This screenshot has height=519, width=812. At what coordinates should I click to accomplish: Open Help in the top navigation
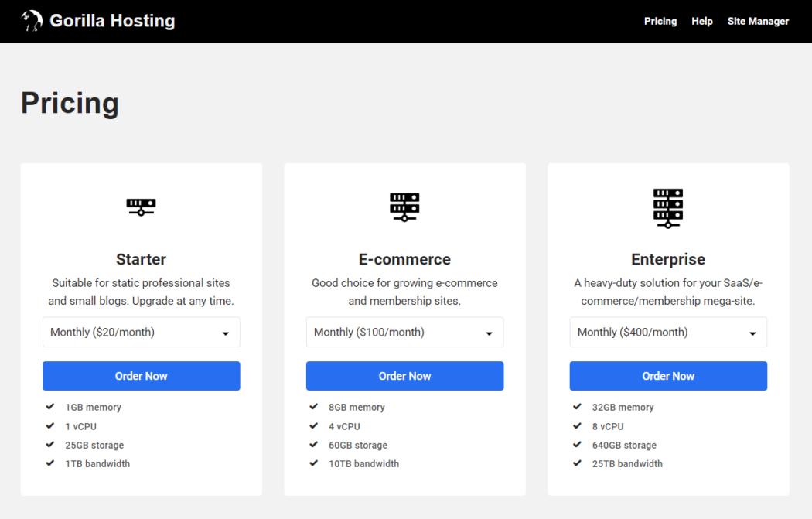click(702, 21)
